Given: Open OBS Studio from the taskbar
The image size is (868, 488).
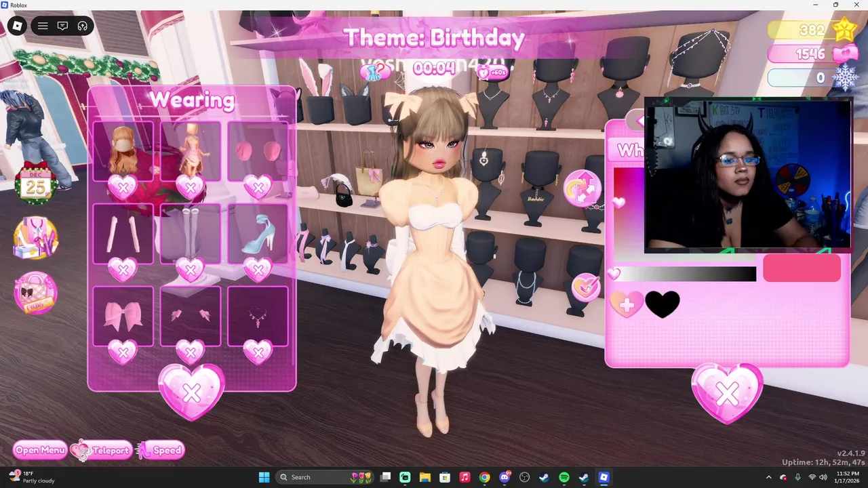Looking at the screenshot, I should click(x=524, y=477).
